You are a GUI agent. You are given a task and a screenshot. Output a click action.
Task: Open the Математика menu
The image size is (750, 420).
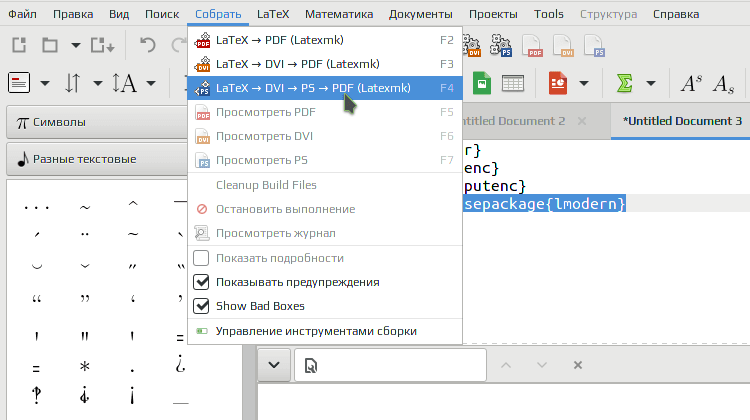click(x=339, y=14)
